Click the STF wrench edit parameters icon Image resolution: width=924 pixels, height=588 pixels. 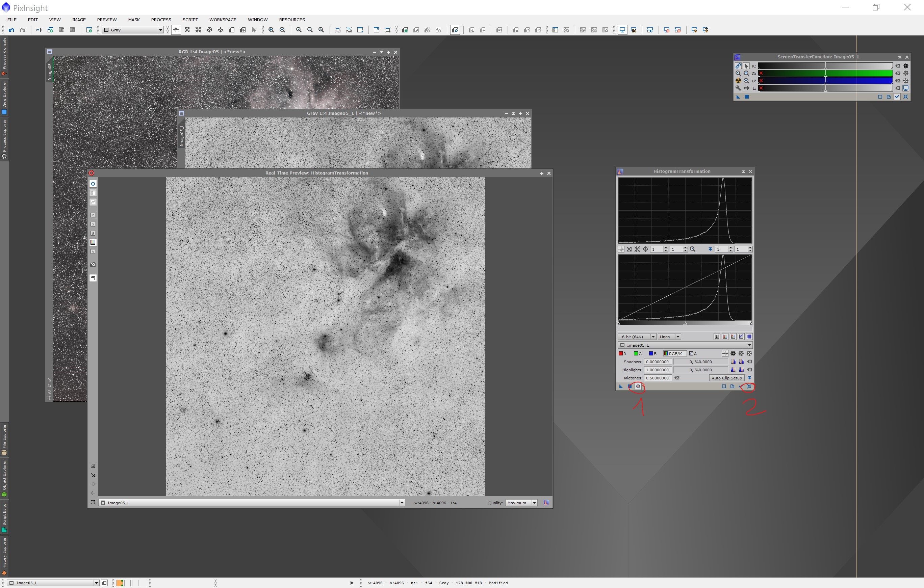[738, 88]
